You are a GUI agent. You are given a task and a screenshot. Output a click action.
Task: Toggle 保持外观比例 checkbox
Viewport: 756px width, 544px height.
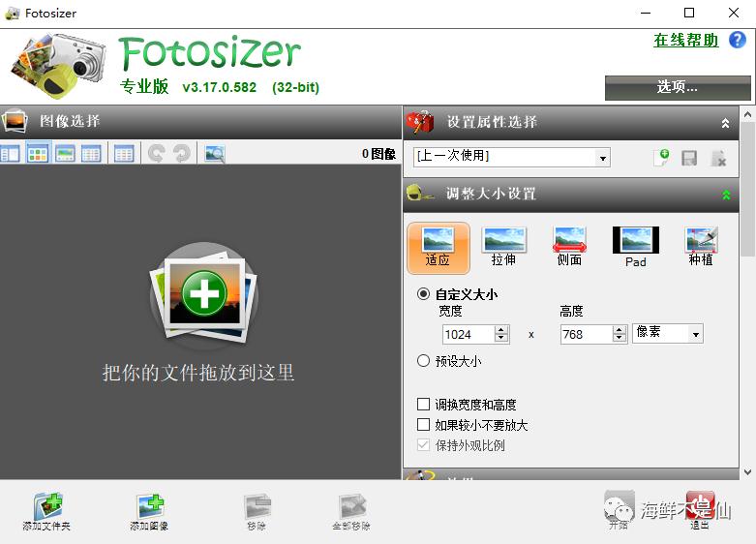[x=423, y=444]
